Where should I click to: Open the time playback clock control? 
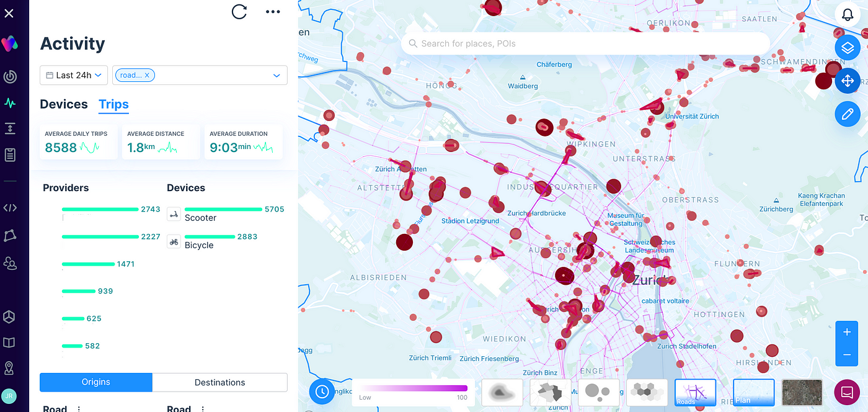point(322,392)
